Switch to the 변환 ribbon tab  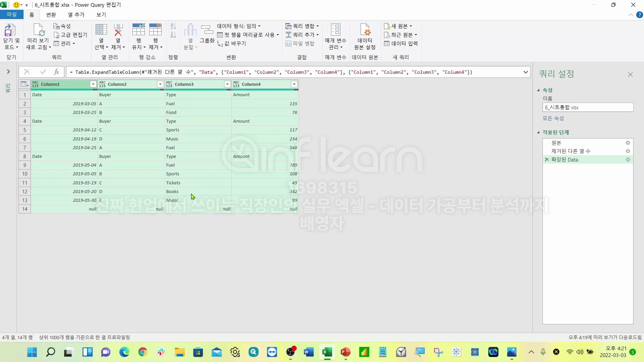click(51, 15)
